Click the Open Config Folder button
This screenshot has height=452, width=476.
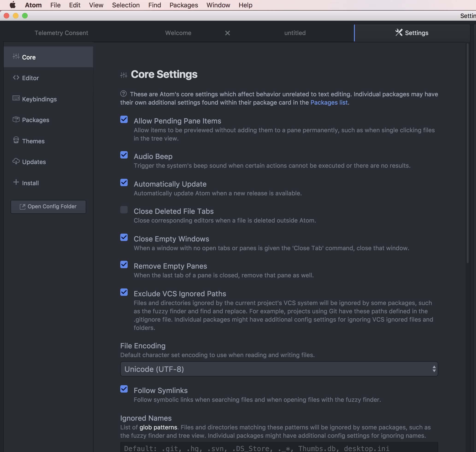tap(48, 207)
